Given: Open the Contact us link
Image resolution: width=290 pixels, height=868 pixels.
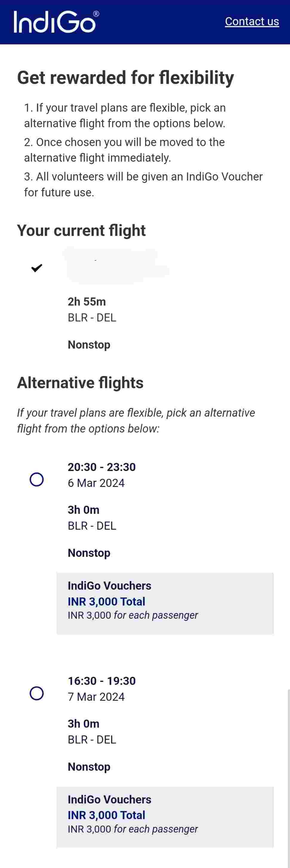Looking at the screenshot, I should point(252,22).
